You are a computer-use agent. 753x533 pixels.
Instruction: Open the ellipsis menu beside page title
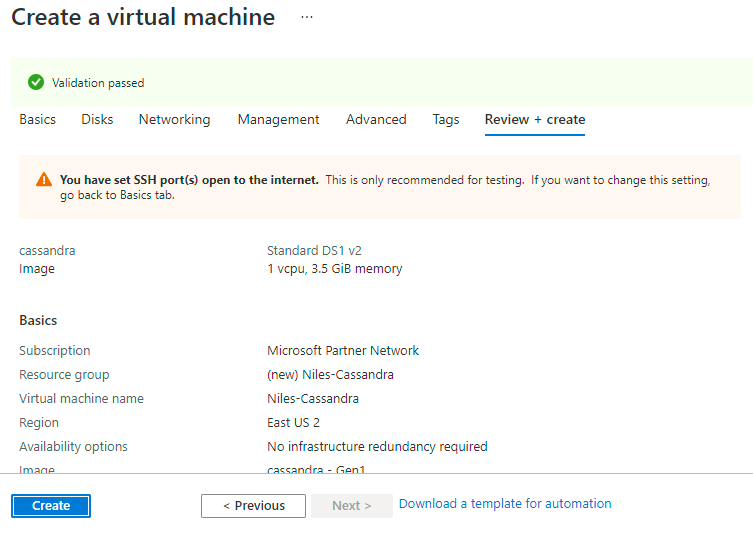[x=306, y=18]
